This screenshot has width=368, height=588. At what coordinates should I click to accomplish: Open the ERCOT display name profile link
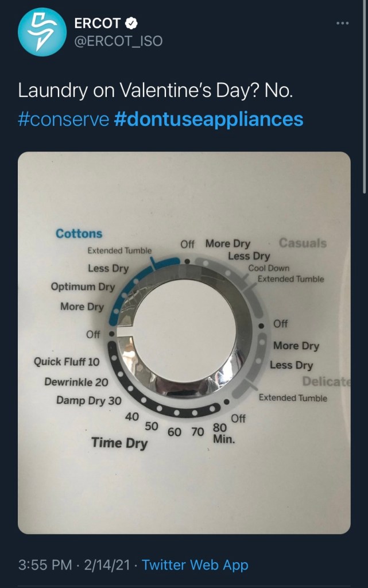[x=98, y=24]
